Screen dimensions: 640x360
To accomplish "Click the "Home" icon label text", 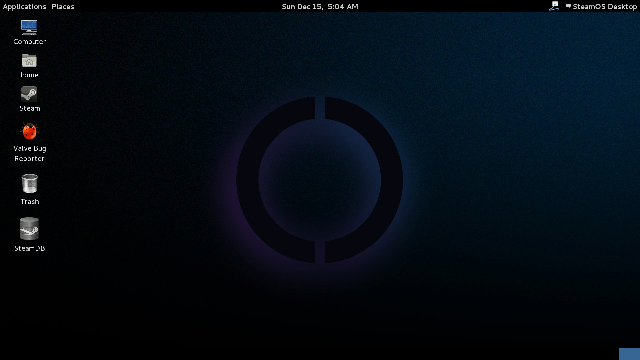I will [x=29, y=75].
